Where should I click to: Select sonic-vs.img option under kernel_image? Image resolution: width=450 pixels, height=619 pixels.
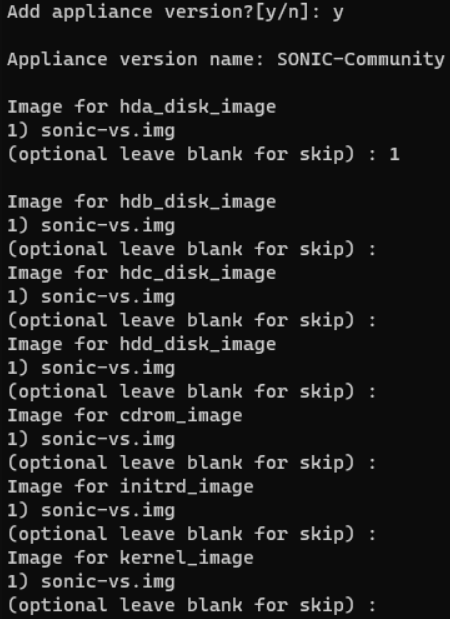91,581
